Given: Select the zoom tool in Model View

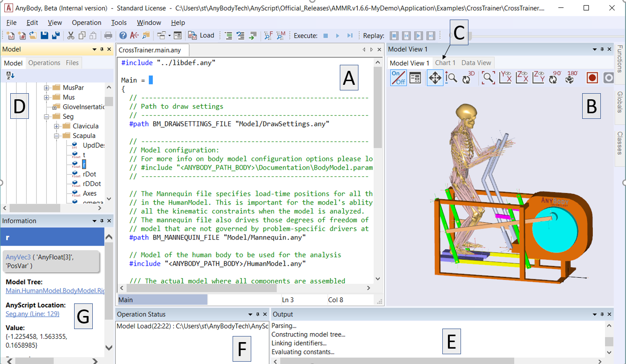Looking at the screenshot, I should coord(451,78).
